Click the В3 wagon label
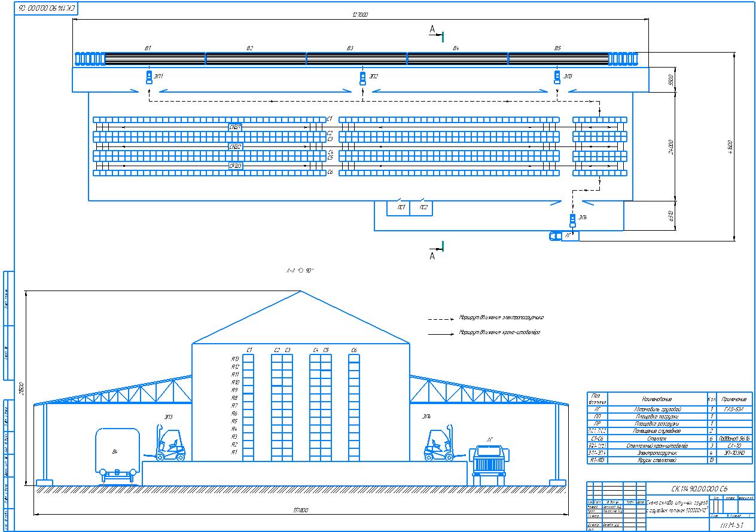756x532 pixels. (x=350, y=48)
